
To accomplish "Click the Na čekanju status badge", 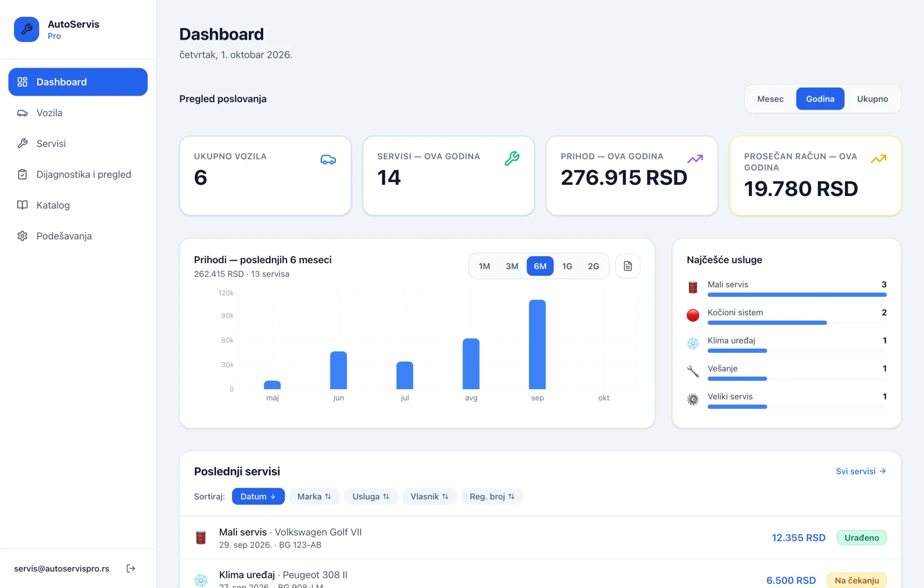I will (x=857, y=581).
